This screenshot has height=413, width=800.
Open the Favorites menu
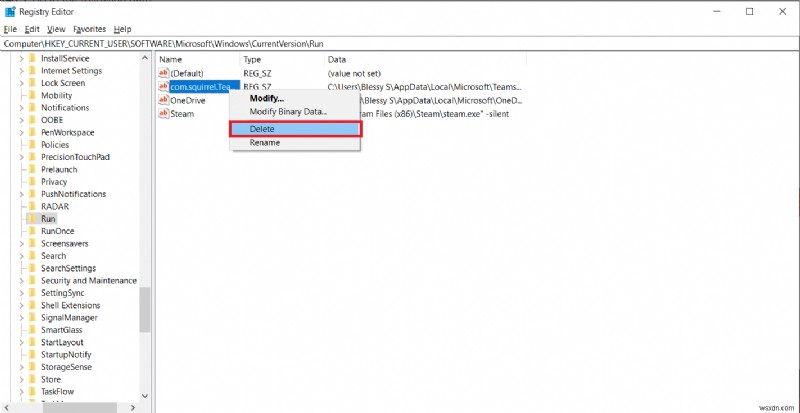point(89,30)
